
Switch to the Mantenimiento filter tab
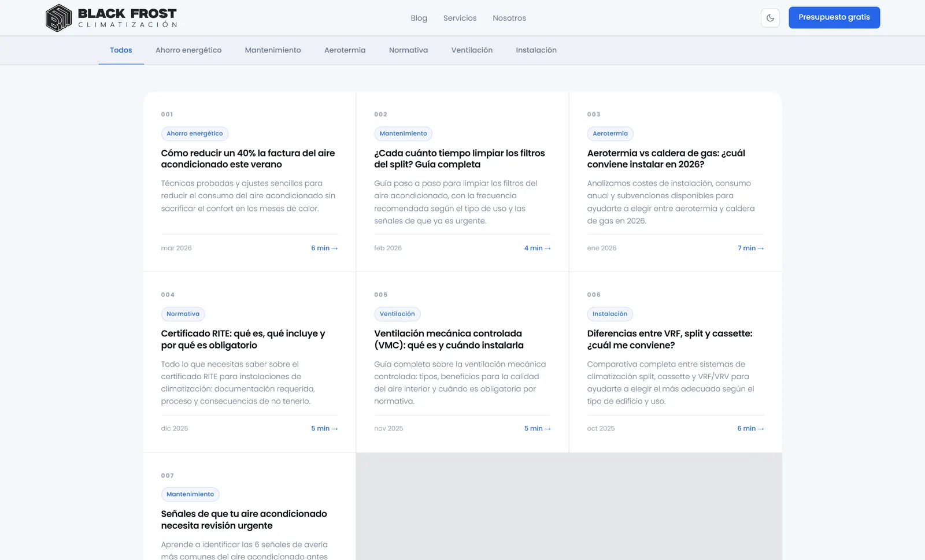pyautogui.click(x=273, y=50)
